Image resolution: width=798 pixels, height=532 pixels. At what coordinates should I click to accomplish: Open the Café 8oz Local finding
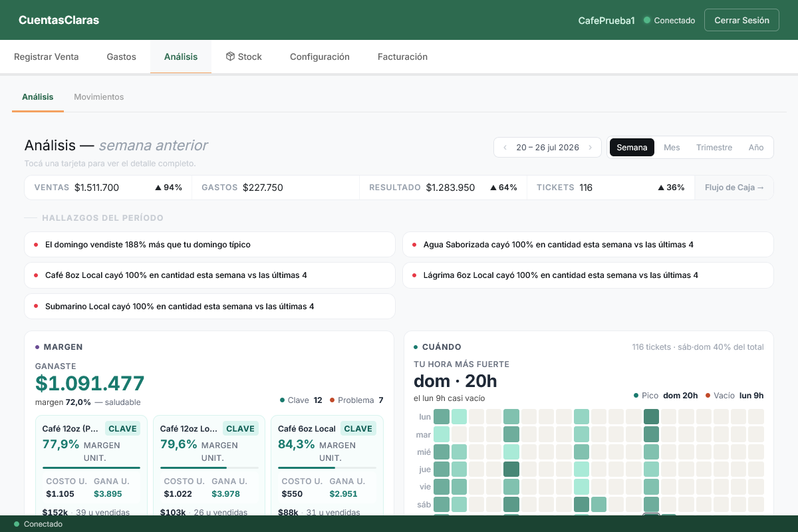coord(209,275)
